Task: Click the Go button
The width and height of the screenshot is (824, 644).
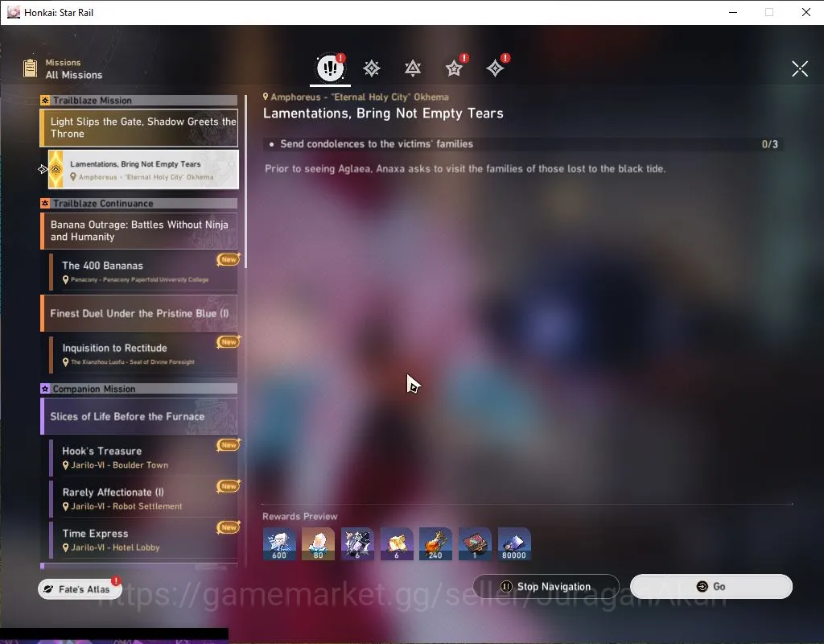Action: pos(711,587)
